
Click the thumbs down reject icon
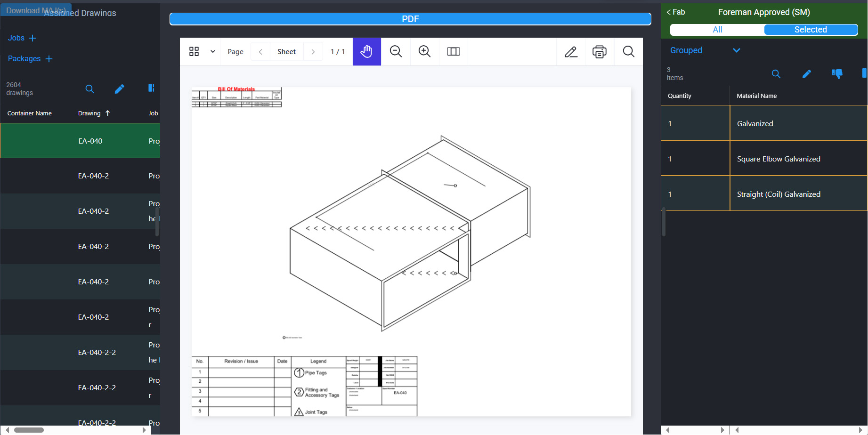(x=837, y=74)
